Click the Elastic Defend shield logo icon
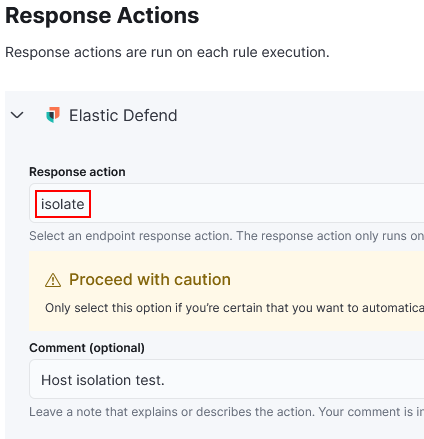The height and width of the screenshot is (439, 424). click(53, 115)
